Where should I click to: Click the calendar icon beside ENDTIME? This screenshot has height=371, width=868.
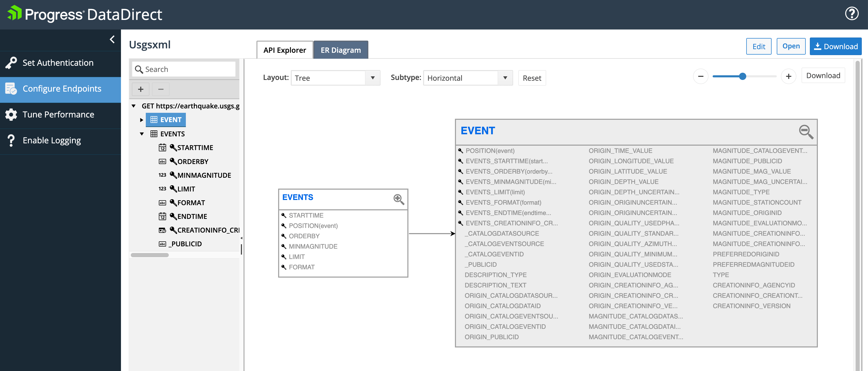tap(162, 217)
